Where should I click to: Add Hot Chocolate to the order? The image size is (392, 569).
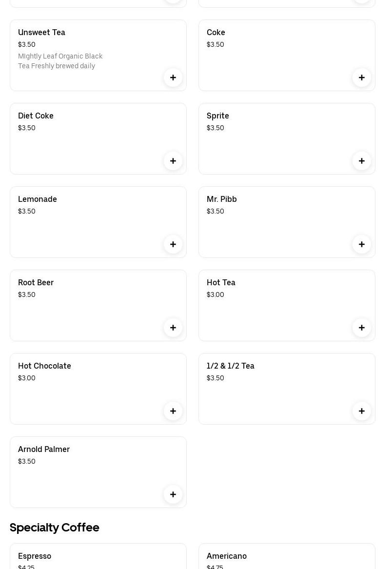coord(173,411)
